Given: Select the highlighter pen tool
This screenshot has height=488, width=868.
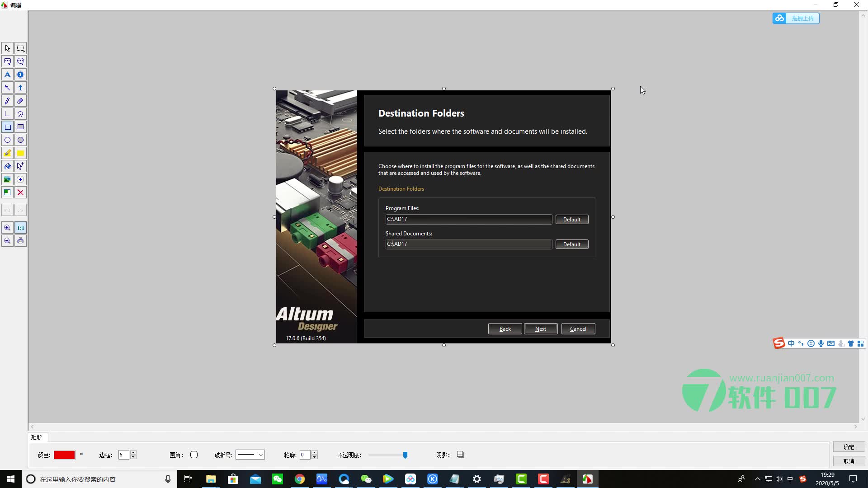Looking at the screenshot, I should pos(7,153).
